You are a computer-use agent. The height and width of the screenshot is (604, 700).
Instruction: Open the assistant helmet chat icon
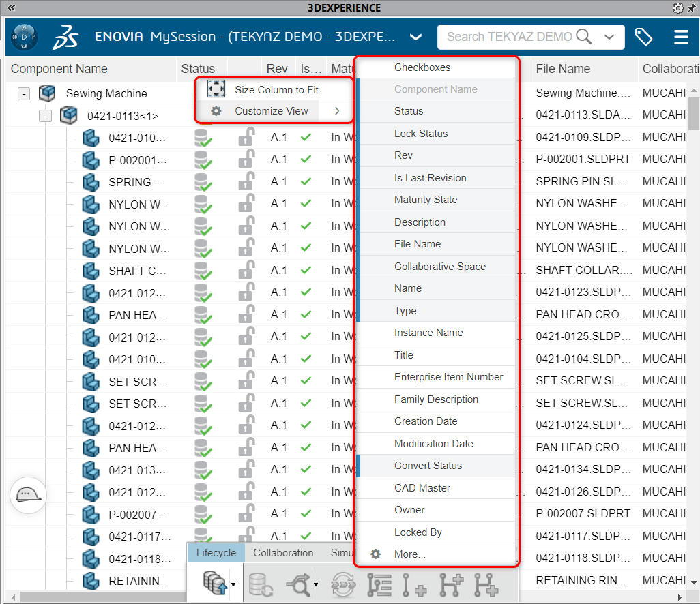pyautogui.click(x=28, y=495)
